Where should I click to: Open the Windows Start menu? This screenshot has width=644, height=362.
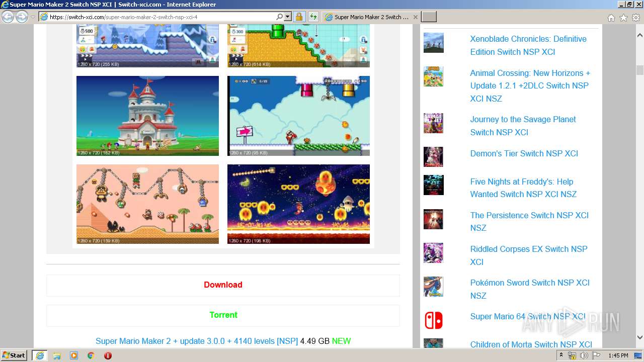pyautogui.click(x=14, y=355)
